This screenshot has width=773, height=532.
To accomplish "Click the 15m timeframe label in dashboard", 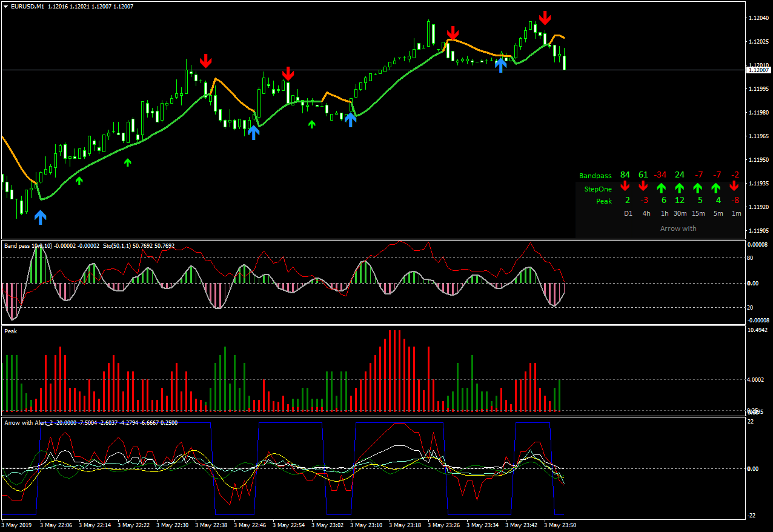I will pyautogui.click(x=698, y=213).
